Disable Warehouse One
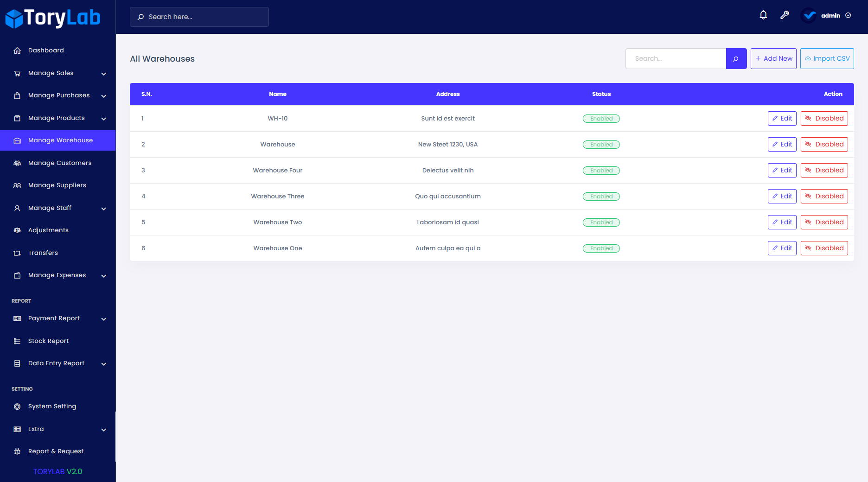 824,248
